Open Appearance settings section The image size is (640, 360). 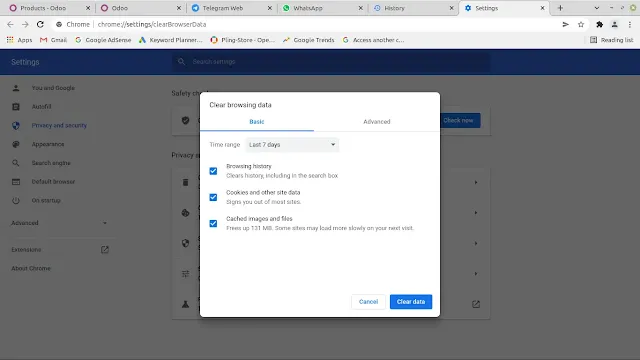(48, 144)
